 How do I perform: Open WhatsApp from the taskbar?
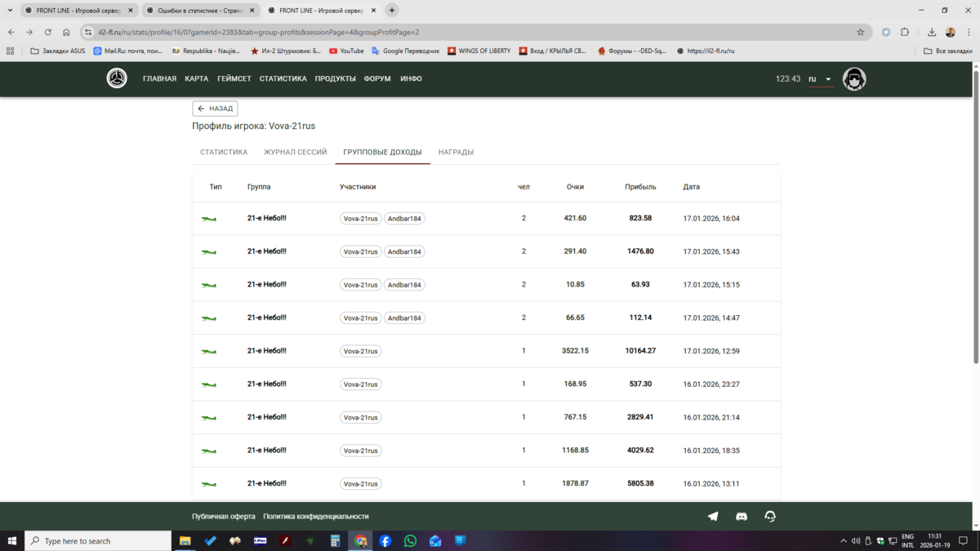pos(410,540)
